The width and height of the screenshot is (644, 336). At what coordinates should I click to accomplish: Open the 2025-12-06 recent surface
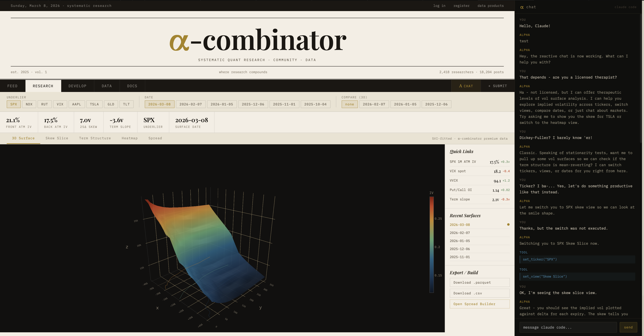pos(460,249)
